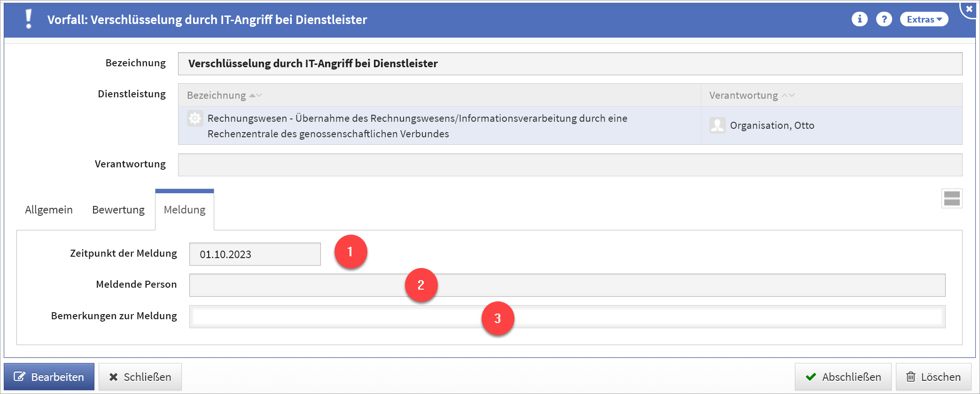Open help via question mark icon

point(884,19)
